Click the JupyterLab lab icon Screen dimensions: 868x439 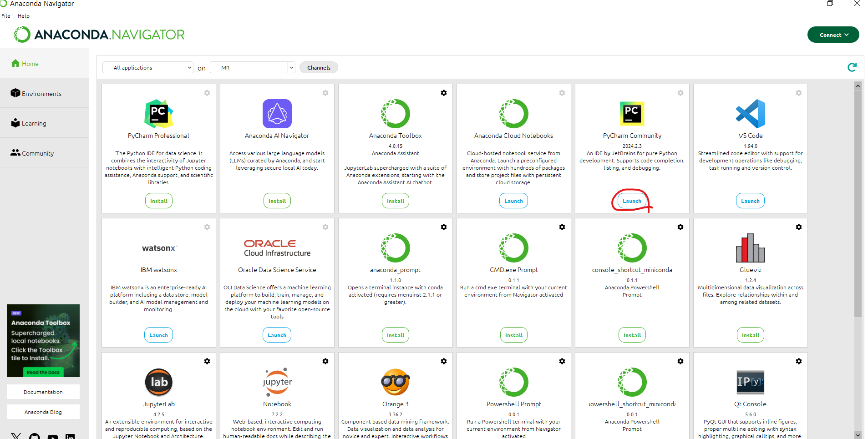pos(158,382)
